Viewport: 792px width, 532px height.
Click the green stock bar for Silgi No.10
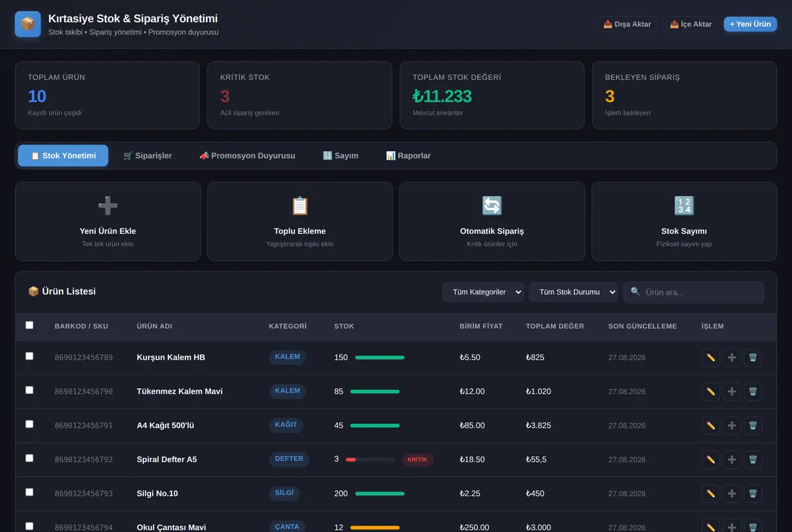click(379, 494)
